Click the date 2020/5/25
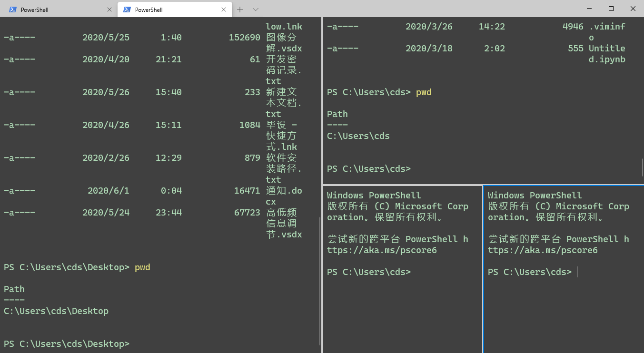 click(x=106, y=38)
